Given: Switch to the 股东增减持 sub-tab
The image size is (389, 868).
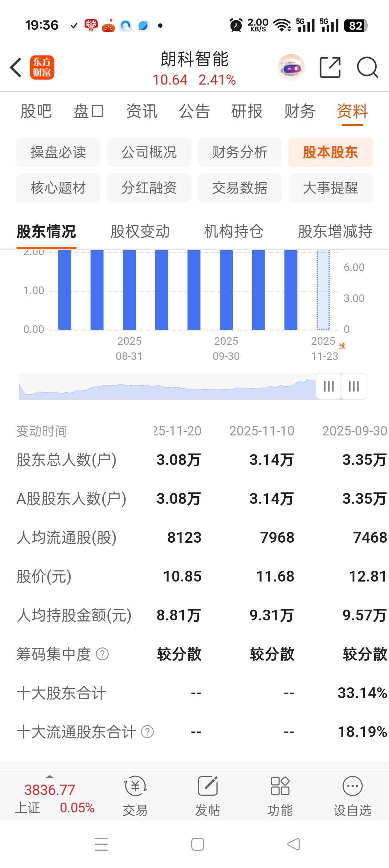Looking at the screenshot, I should click(x=335, y=231).
